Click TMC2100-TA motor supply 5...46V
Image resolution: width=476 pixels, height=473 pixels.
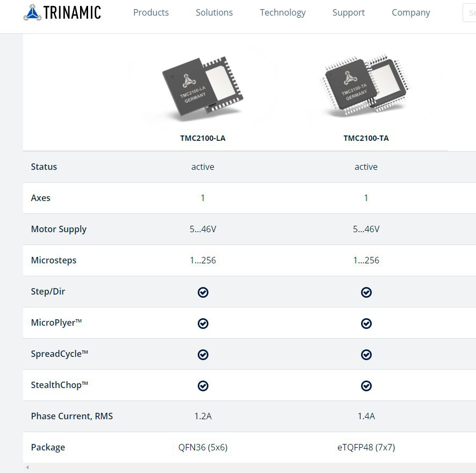(x=366, y=229)
